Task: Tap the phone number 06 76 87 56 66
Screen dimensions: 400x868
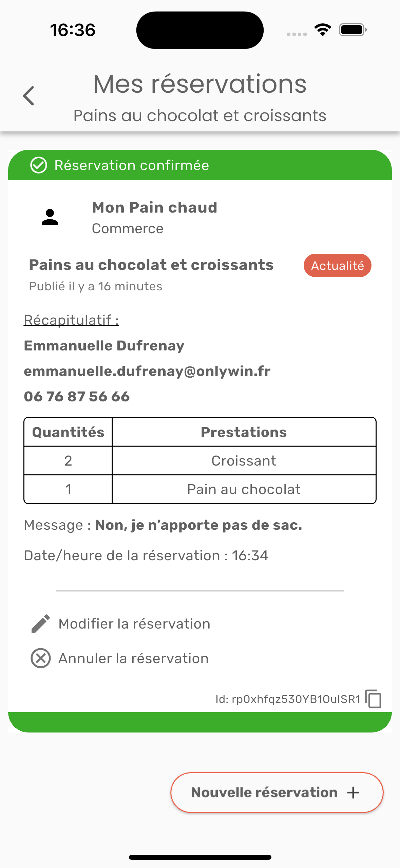Action: (x=77, y=397)
